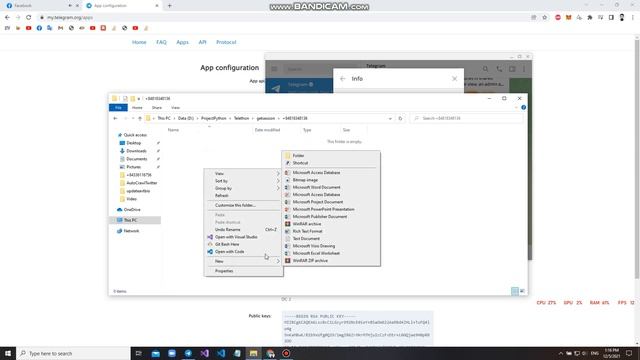Navigate to Telethon in the breadcrumb
Image resolution: width=640 pixels, height=360 pixels.
tap(241, 118)
